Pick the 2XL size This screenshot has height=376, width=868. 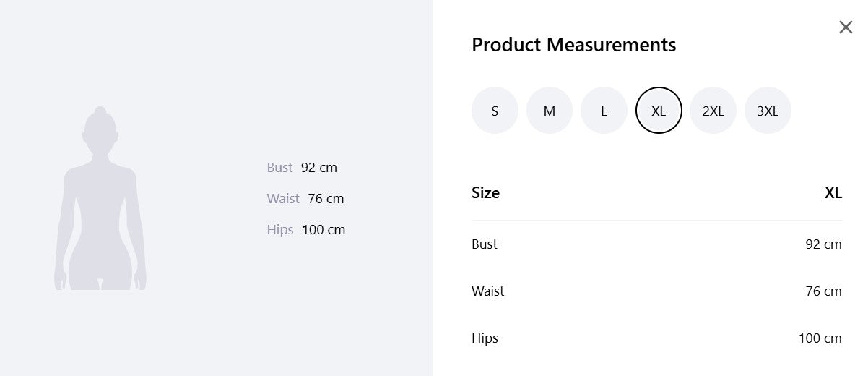point(713,111)
